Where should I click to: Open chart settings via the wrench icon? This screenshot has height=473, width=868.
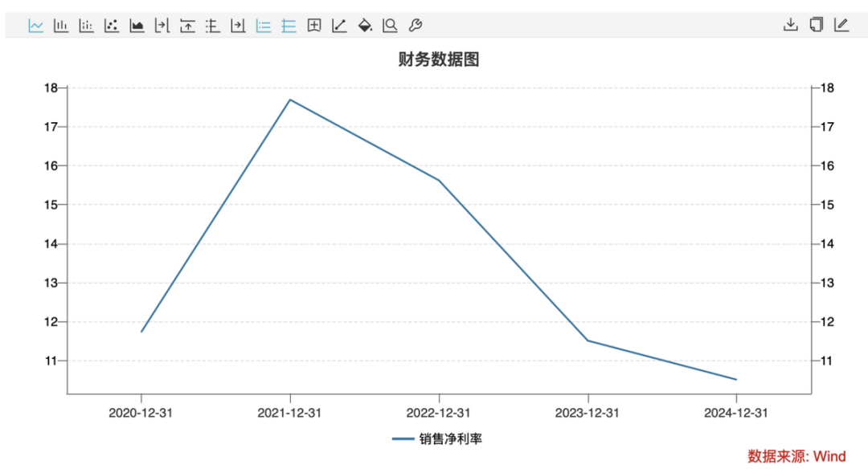[415, 25]
